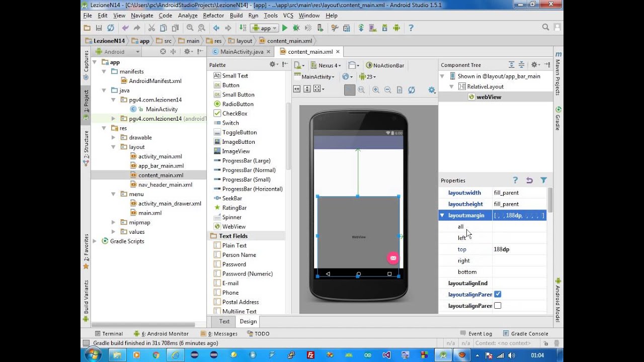Restore default value in Properties panel
This screenshot has width=644, height=362.
pos(529,180)
